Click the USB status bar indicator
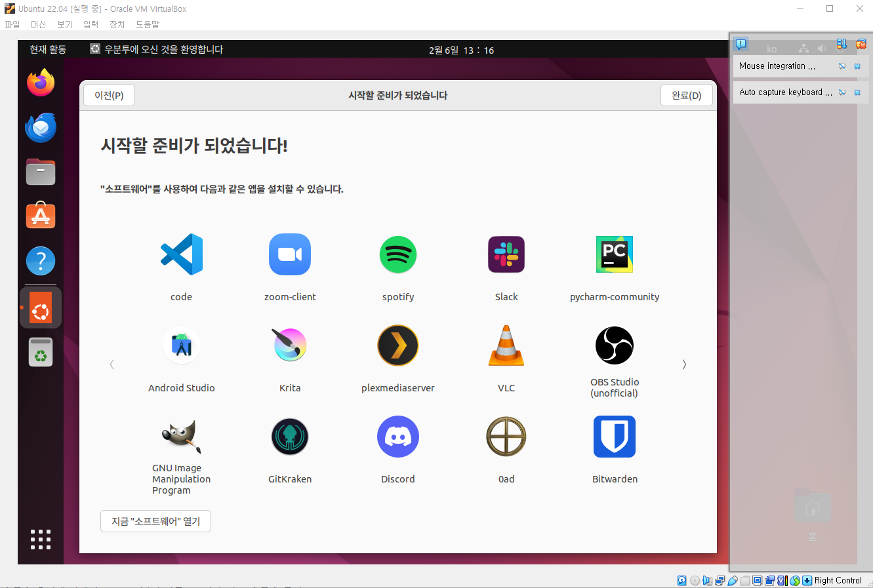The height and width of the screenshot is (588, 873). click(x=732, y=580)
